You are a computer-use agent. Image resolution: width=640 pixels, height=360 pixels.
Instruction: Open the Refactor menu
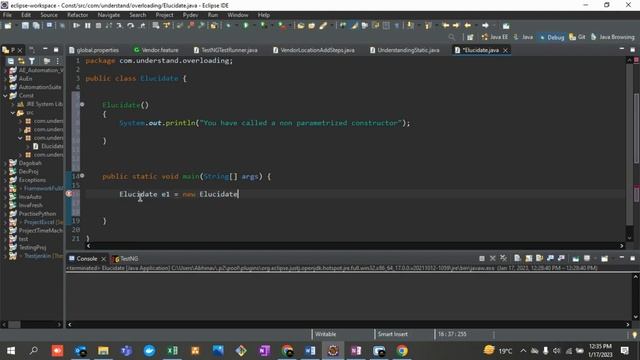(78, 15)
